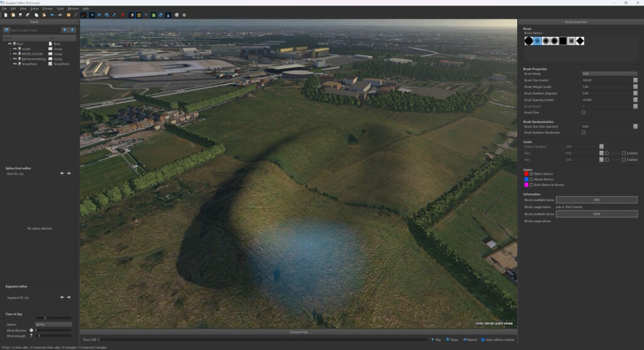Expand the lightsandmarkings tree node
Image resolution: width=644 pixels, height=350 pixels.
coord(10,58)
